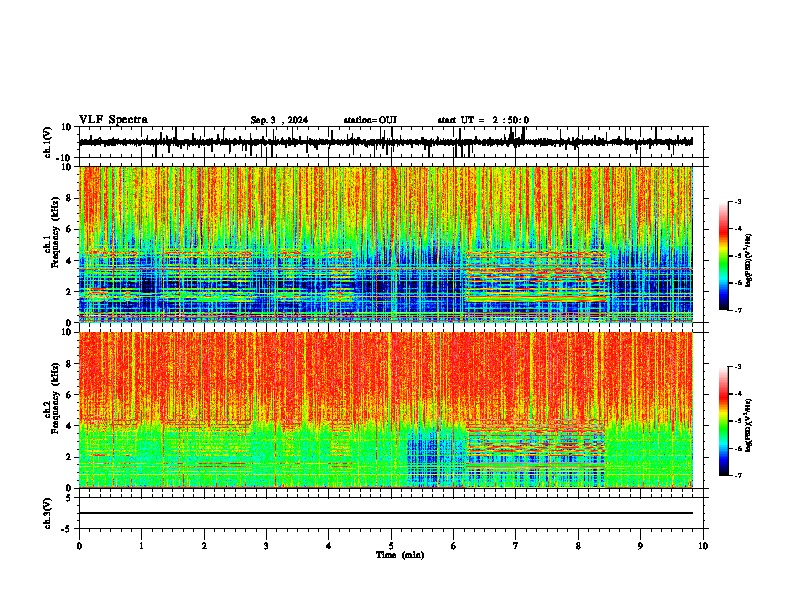Screen dimensions: 792x612
Task: Click the ch.1(V) waveform axis label
Action: (x=47, y=142)
